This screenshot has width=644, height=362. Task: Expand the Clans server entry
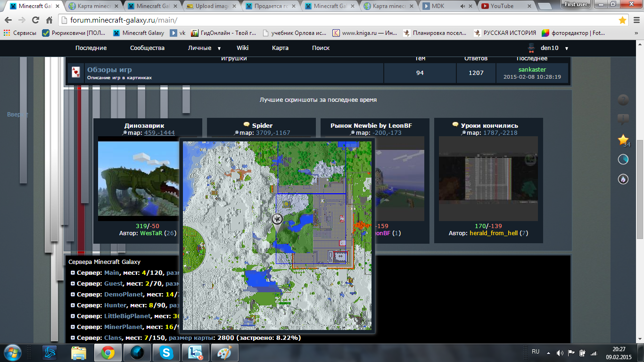(x=73, y=338)
